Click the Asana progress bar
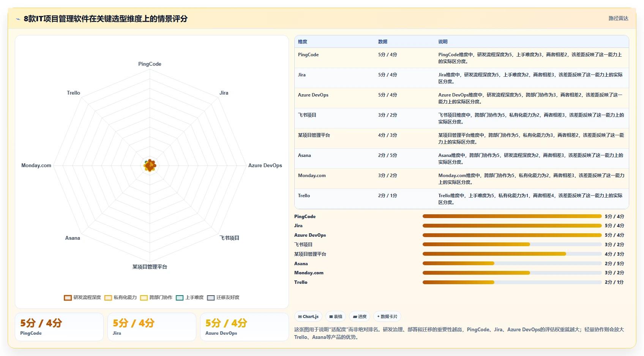 click(512, 263)
